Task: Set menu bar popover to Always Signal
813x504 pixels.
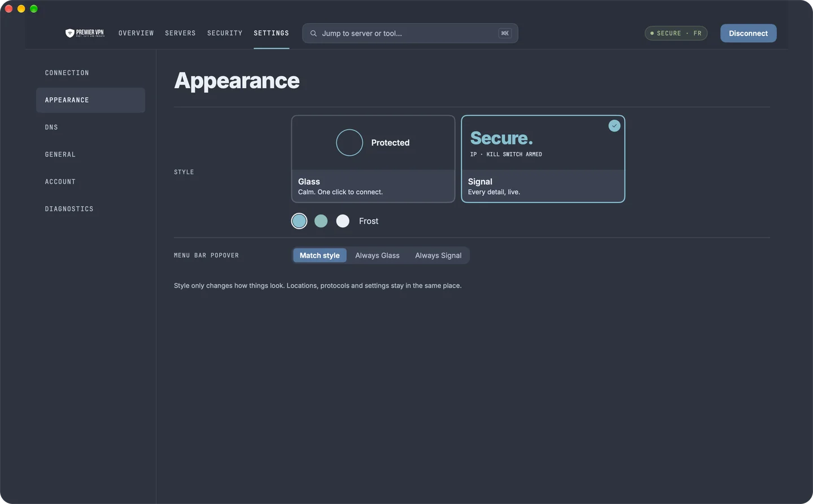Action: click(x=438, y=255)
